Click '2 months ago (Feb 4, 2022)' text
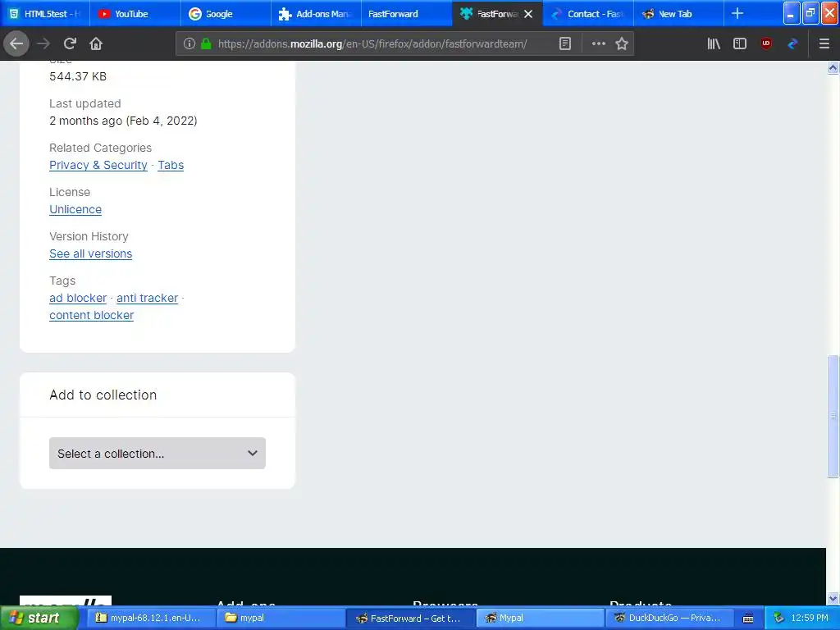This screenshot has height=630, width=840. point(123,121)
